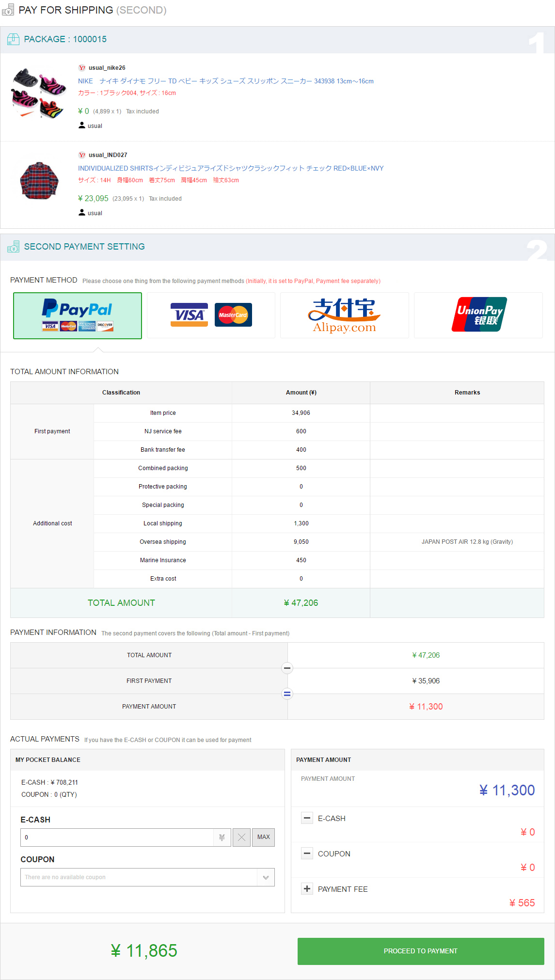
Task: Click the money icon beside SECOND PAYMENT SETTING
Action: coord(14,247)
